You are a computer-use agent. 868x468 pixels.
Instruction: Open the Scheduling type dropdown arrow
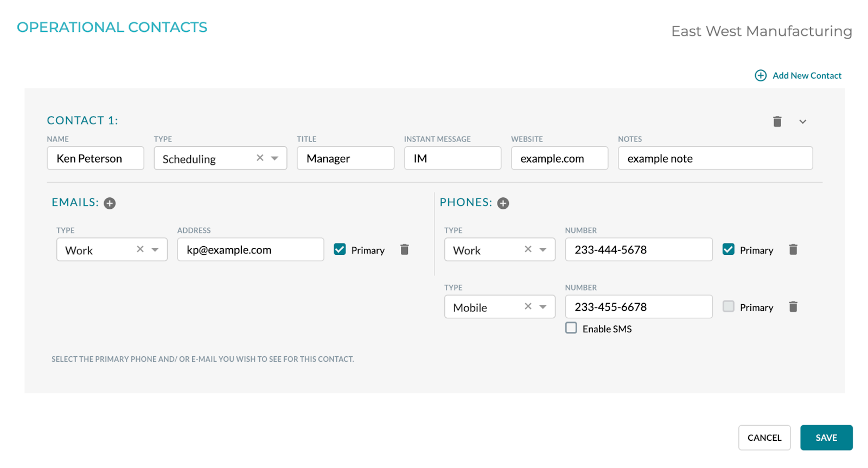[275, 158]
